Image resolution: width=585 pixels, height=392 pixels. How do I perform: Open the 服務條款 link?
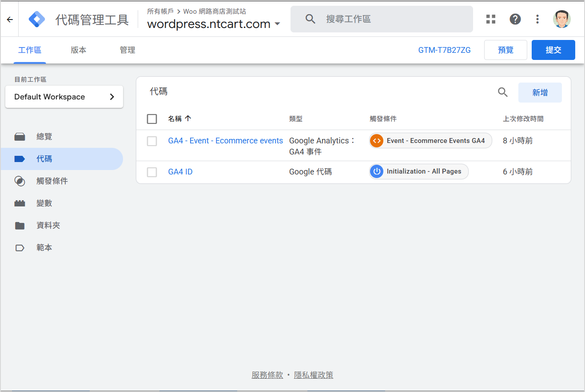tap(267, 375)
